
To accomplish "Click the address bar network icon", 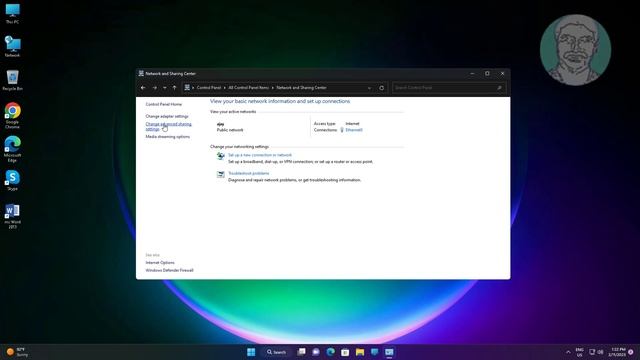I will [x=187, y=88].
